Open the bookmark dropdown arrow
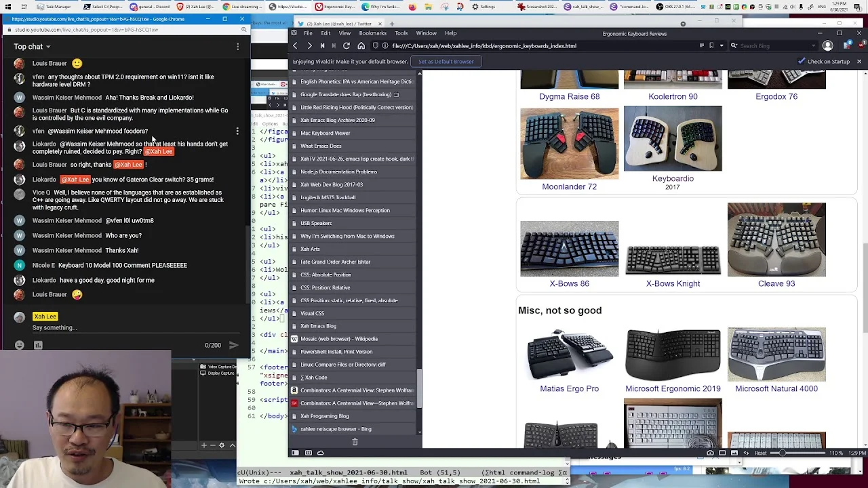This screenshot has width=868, height=488. (x=722, y=46)
